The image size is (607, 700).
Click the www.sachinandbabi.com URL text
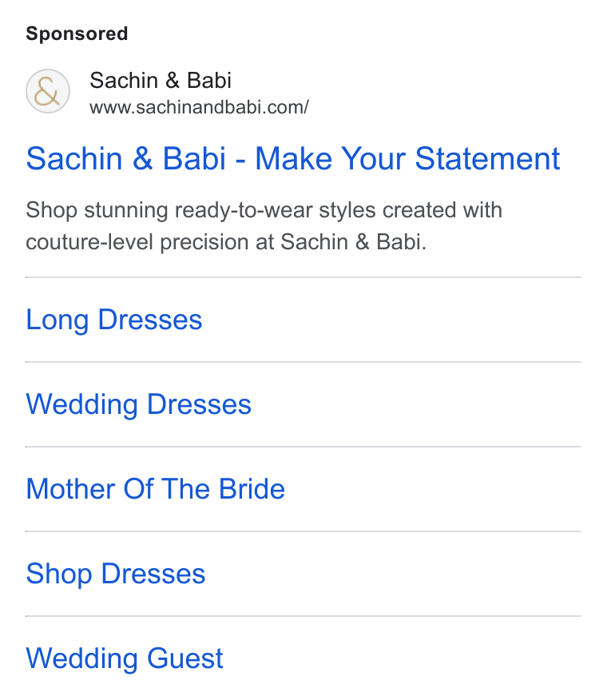click(199, 108)
